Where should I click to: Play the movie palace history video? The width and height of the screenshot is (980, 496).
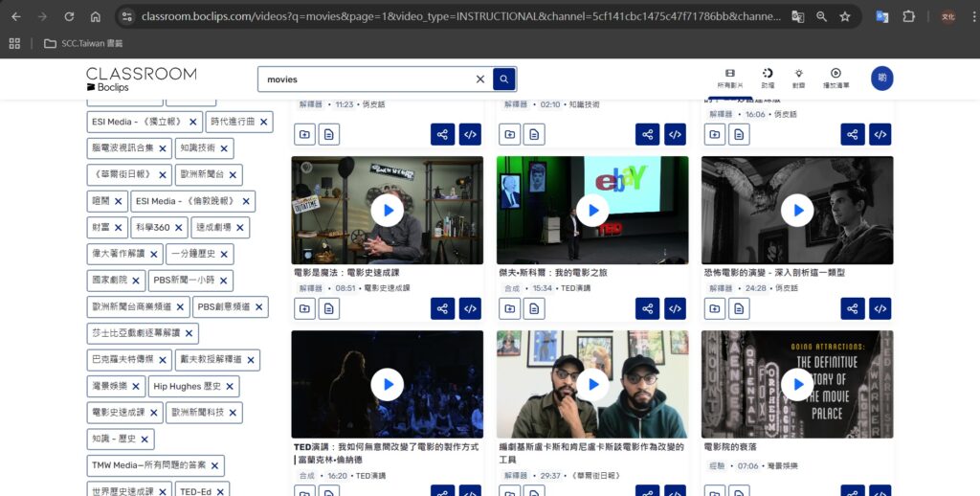(x=796, y=385)
